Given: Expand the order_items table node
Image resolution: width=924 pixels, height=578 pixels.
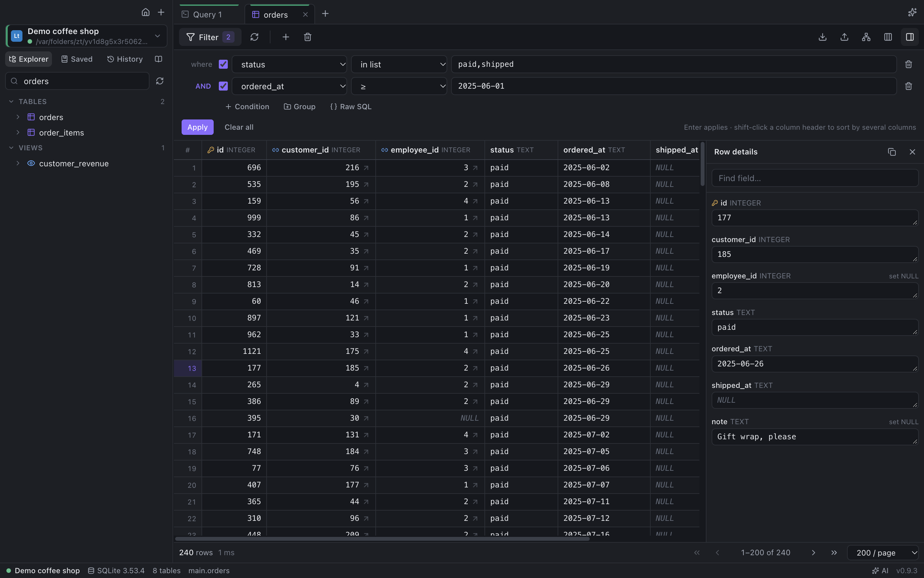Looking at the screenshot, I should 18,132.
